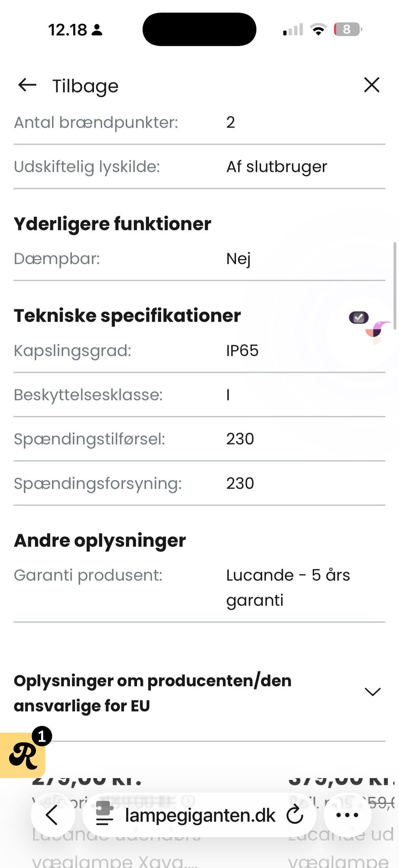The width and height of the screenshot is (399, 868).
Task: Tap the Lucande 5 års garanti text
Action: click(288, 587)
